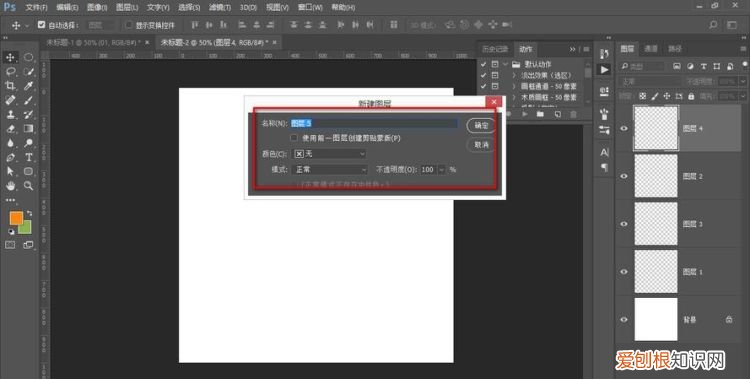Expand the 木质画框 - 50 像素 action
This screenshot has height=379, width=750.
point(514,97)
